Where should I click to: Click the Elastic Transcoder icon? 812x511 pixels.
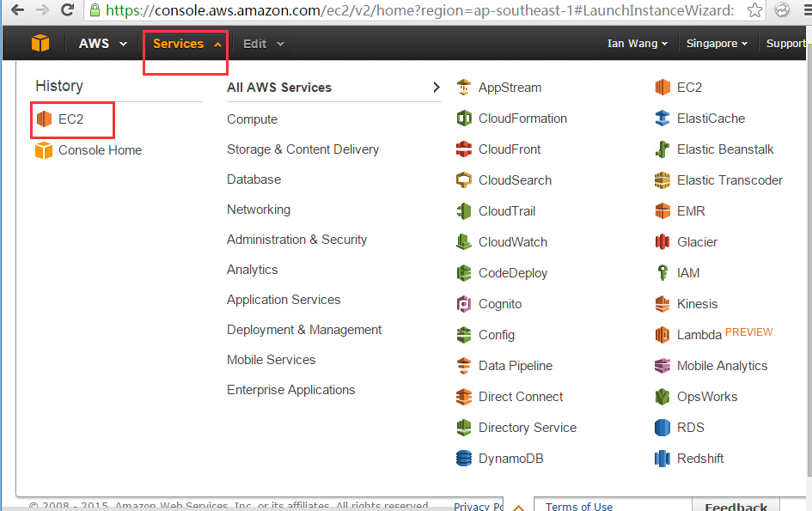point(662,180)
